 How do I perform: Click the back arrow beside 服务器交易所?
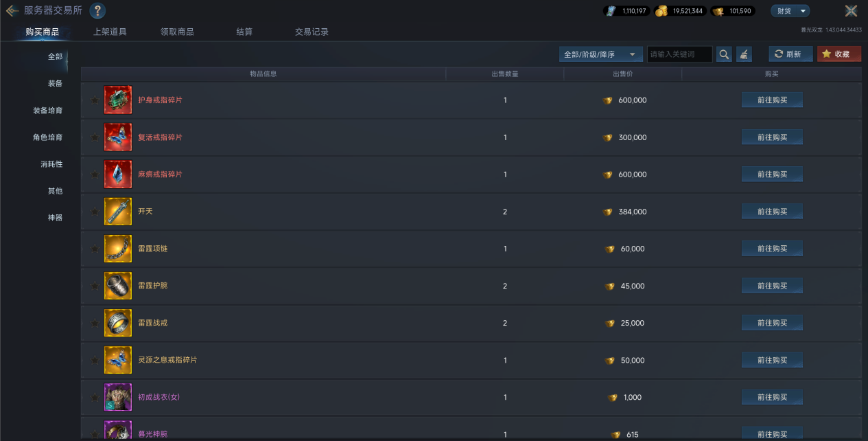[12, 11]
